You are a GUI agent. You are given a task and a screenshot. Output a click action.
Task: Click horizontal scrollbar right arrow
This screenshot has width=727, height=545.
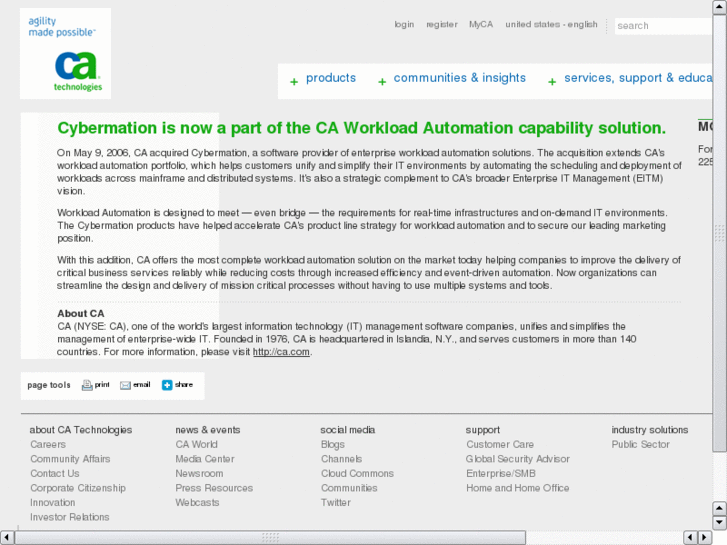click(705, 538)
